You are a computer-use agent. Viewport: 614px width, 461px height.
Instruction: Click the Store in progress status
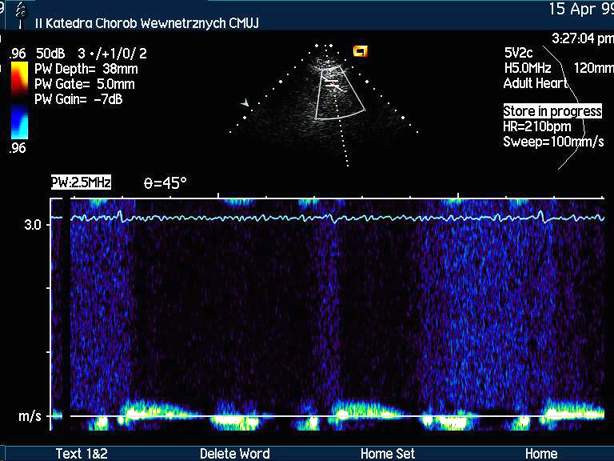pyautogui.click(x=552, y=111)
